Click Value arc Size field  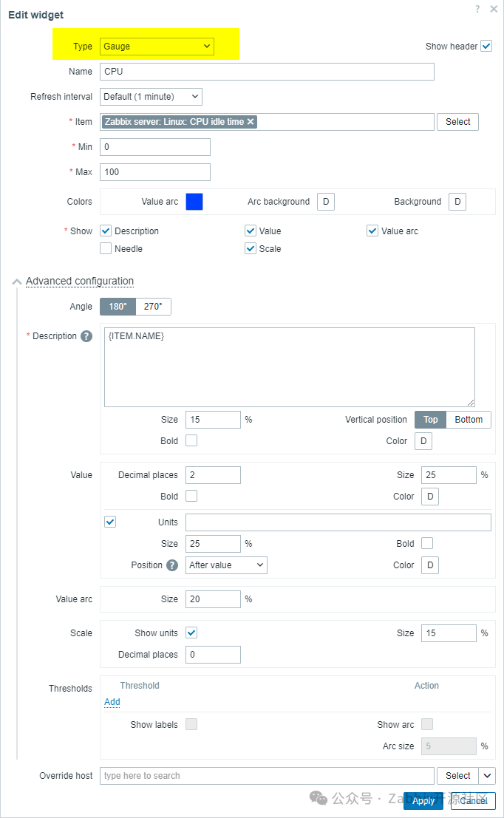point(213,599)
